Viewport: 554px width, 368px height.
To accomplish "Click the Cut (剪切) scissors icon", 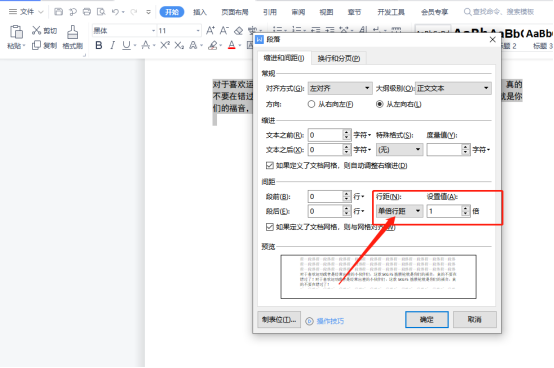I will [36, 30].
